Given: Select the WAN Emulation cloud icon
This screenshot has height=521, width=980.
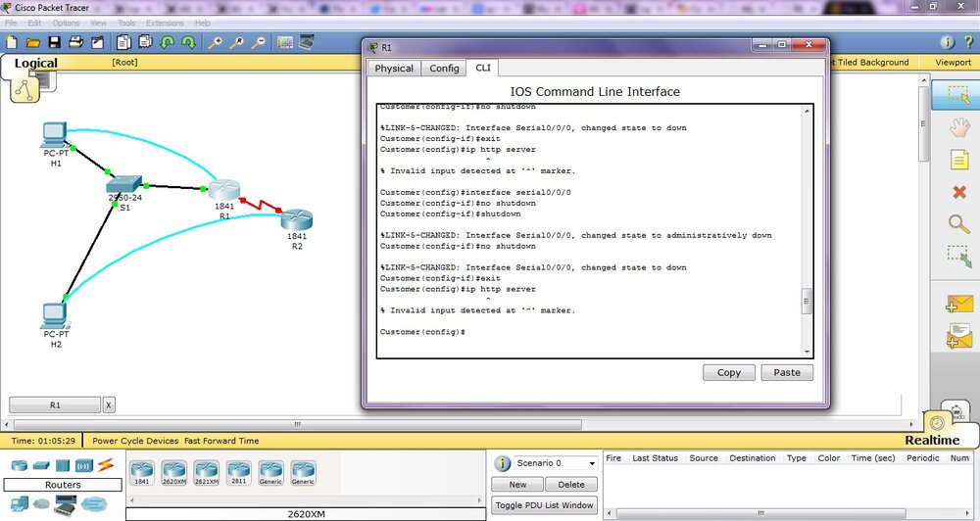Looking at the screenshot, I should pos(41,503).
